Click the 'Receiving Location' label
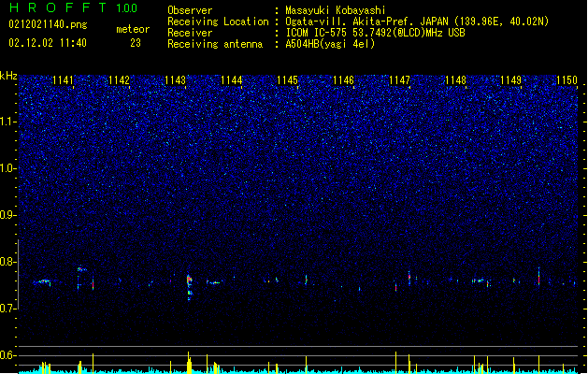Screen dimensions: 588x374 [x=218, y=22]
